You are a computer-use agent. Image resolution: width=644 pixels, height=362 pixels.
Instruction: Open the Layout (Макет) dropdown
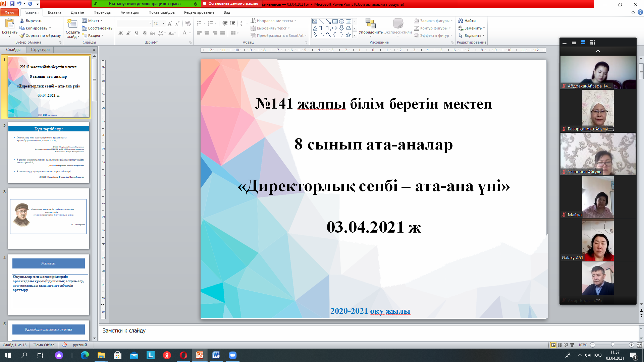pyautogui.click(x=94, y=21)
